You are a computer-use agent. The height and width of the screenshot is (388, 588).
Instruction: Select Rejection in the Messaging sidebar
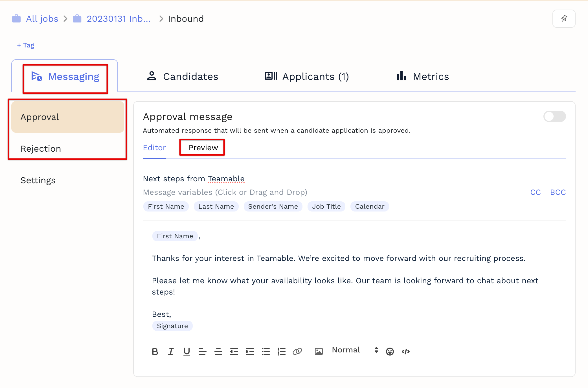(41, 149)
